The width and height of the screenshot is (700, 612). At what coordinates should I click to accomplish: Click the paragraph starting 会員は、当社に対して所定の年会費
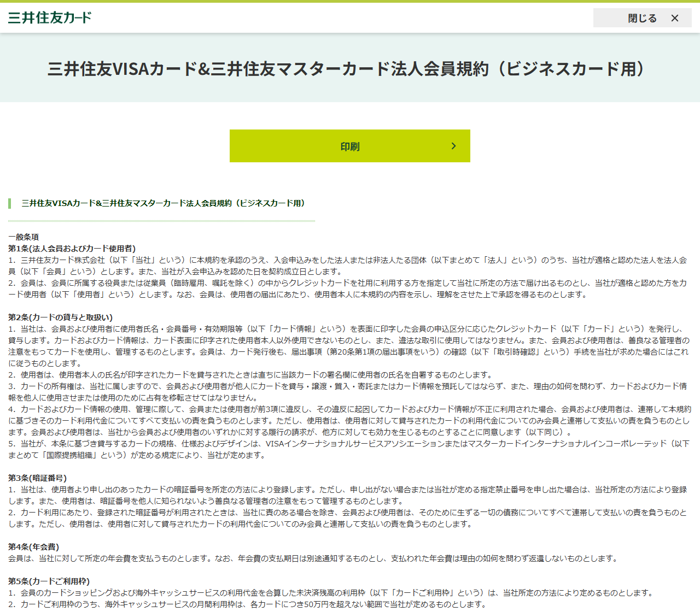coord(313,558)
